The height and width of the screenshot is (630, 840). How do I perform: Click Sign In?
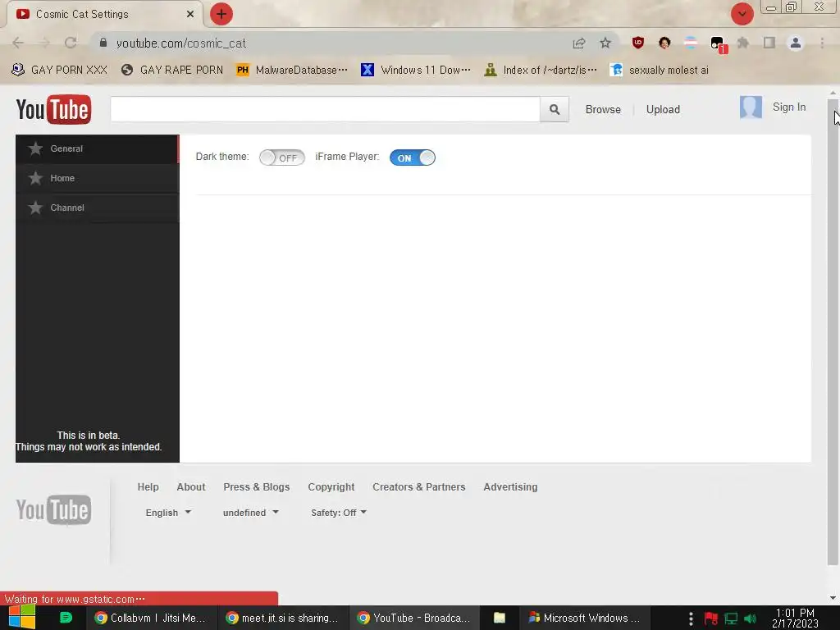point(788,107)
